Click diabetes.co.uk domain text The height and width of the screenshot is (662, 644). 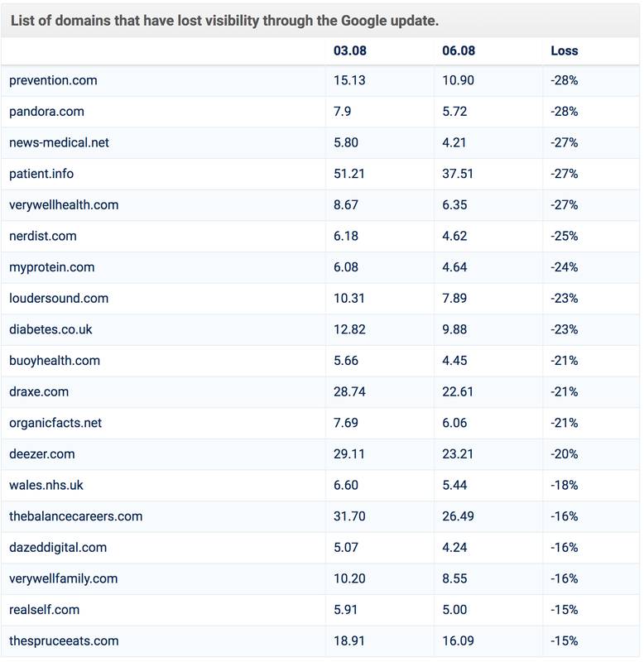(50, 329)
